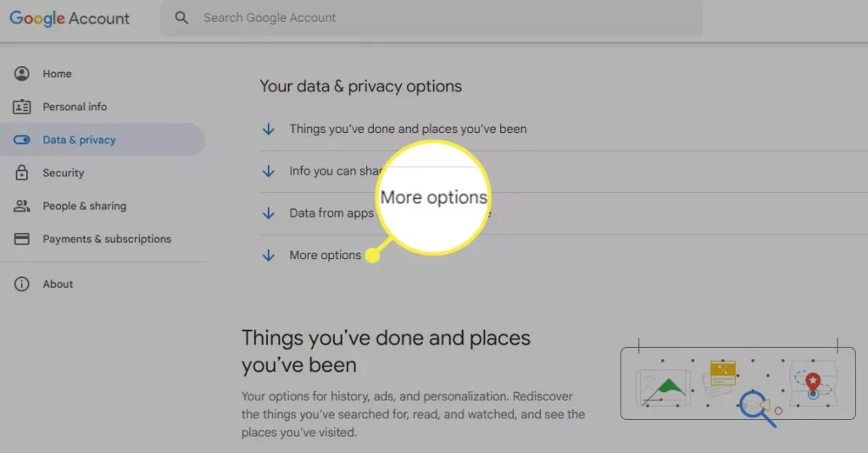Click the About info icon
The width and height of the screenshot is (868, 453).
pos(22,284)
